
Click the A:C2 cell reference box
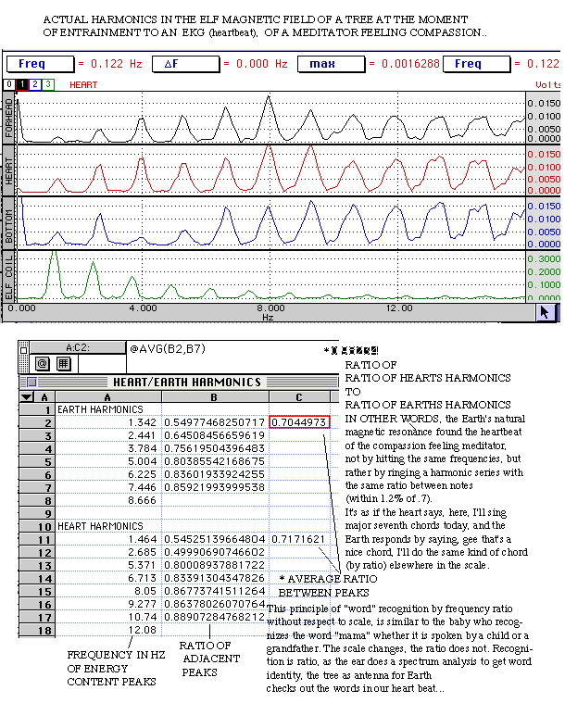[x=78, y=347]
